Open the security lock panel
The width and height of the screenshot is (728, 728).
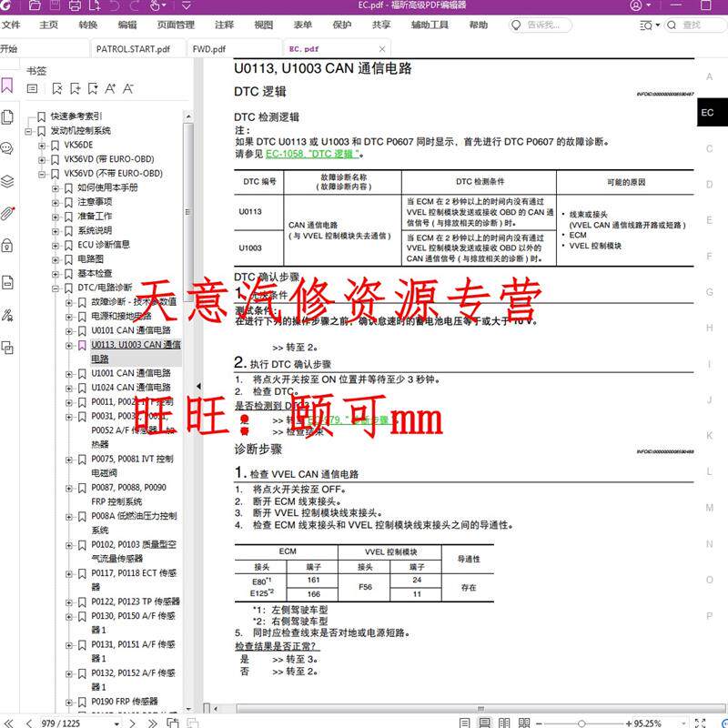pyautogui.click(x=7, y=245)
